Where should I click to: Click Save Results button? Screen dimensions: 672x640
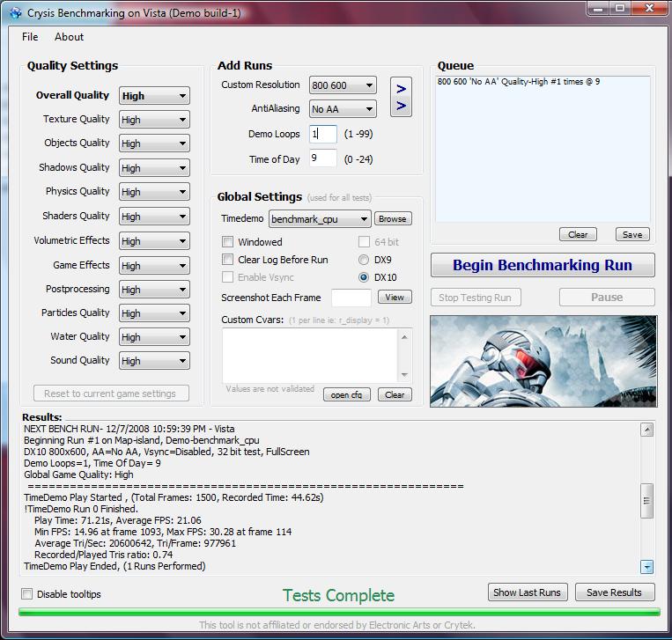[615, 592]
